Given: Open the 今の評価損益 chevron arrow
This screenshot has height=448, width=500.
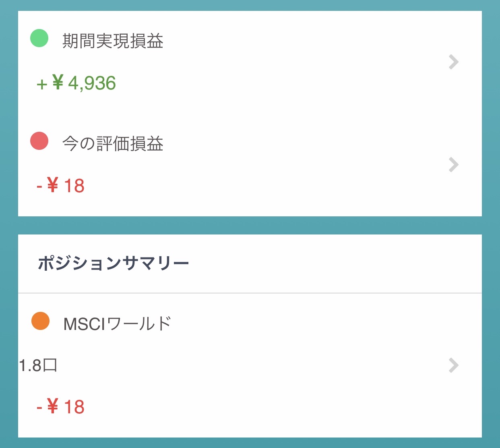Looking at the screenshot, I should click(x=454, y=165).
